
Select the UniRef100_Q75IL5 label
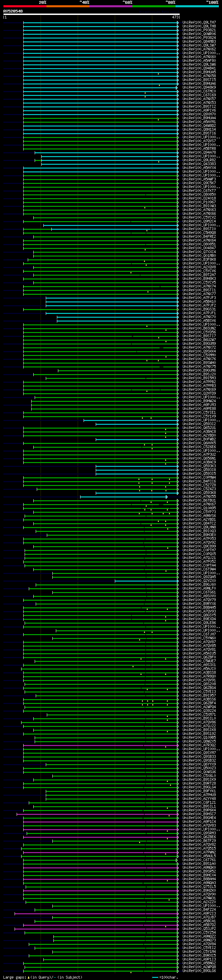pyautogui.click(x=199, y=887)
